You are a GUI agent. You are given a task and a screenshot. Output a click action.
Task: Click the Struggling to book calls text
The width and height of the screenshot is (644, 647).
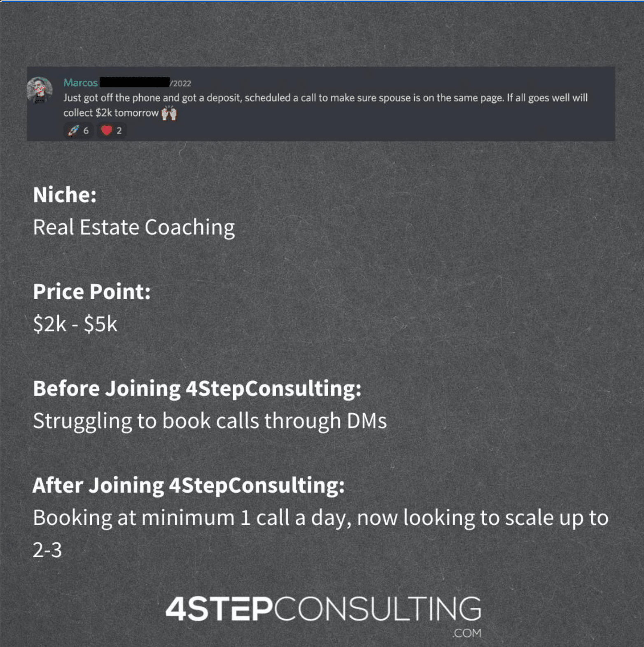[210, 421]
